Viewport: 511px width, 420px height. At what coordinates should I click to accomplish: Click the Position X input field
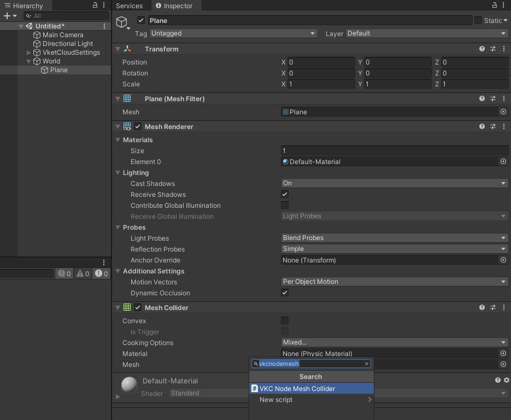tap(321, 62)
